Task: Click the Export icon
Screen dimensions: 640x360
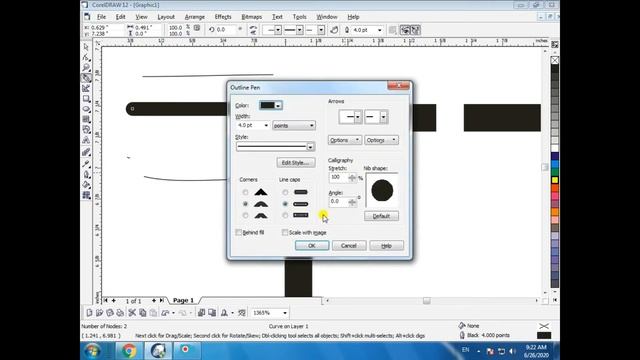Action: point(212,313)
